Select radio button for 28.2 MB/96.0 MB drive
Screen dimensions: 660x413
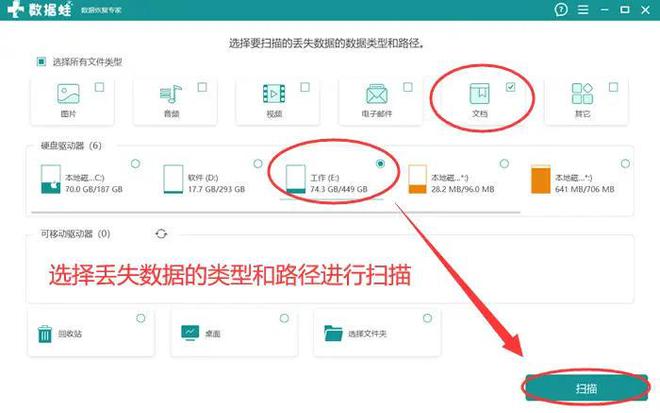pyautogui.click(x=504, y=163)
